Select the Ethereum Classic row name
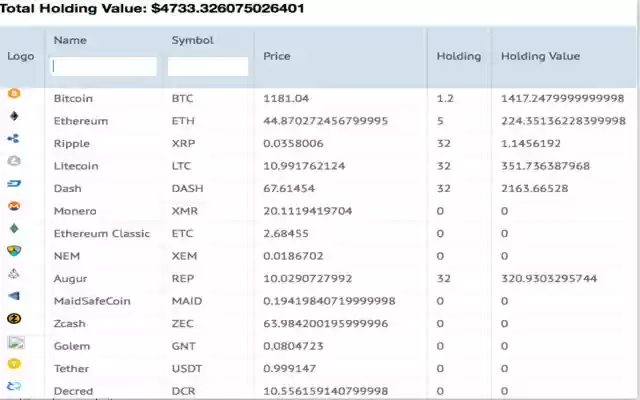 tap(102, 233)
